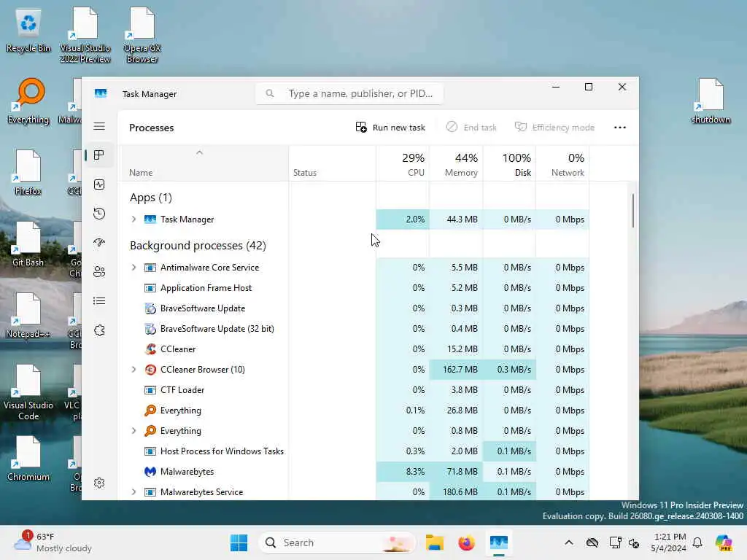Click the 8.3% CPU cell for Malwarebytes
The height and width of the screenshot is (560, 747).
403,472
